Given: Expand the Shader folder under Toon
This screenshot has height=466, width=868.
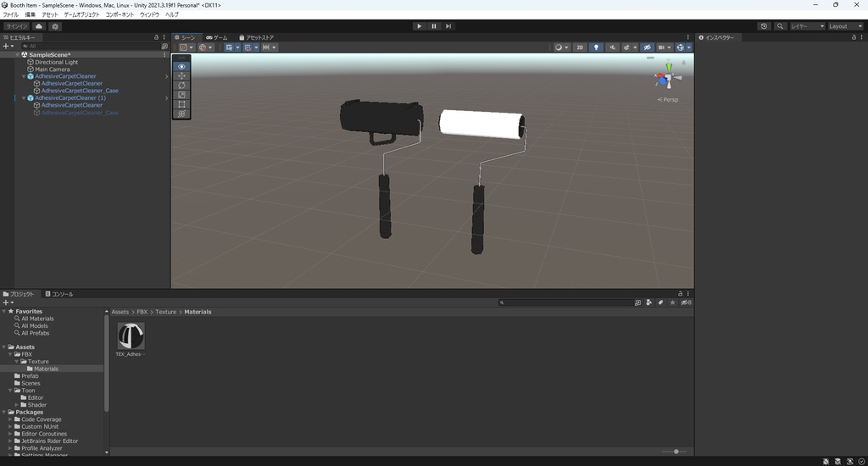Looking at the screenshot, I should (x=17, y=405).
